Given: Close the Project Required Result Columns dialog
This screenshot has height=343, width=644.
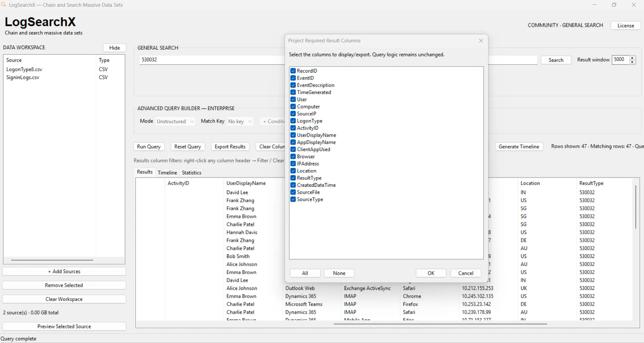Looking at the screenshot, I should tap(481, 41).
